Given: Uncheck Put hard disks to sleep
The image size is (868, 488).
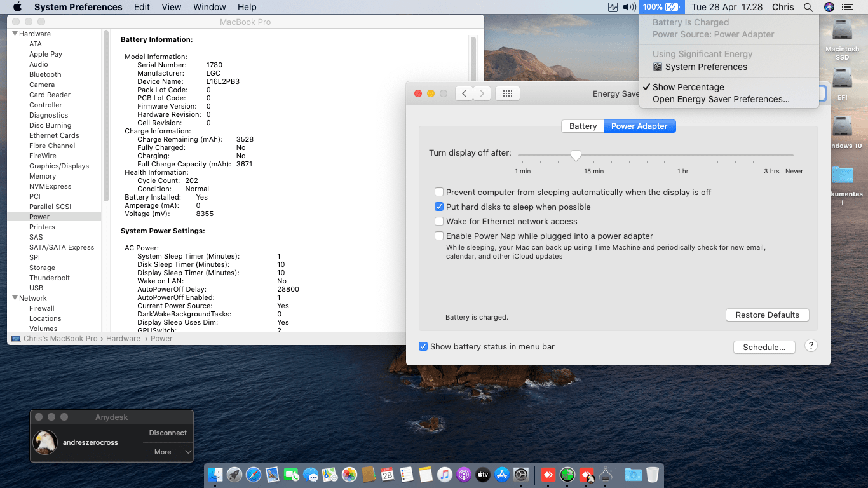Looking at the screenshot, I should pyautogui.click(x=439, y=207).
